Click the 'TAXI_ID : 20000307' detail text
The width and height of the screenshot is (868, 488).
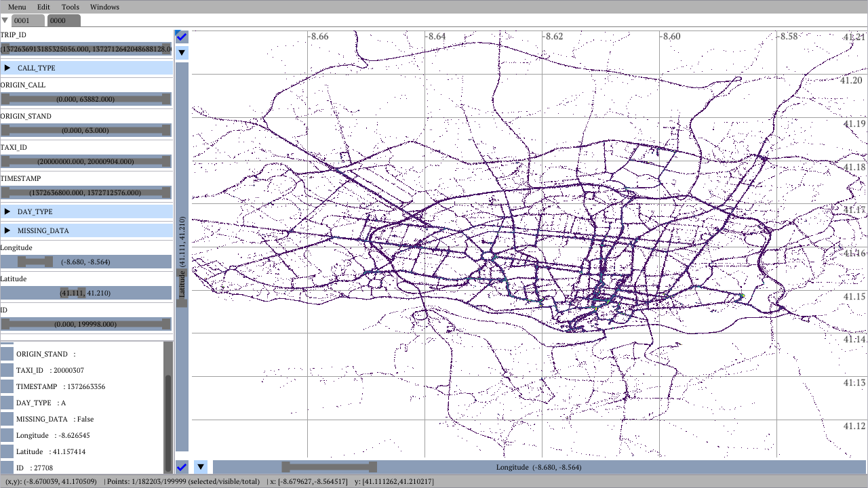pyautogui.click(x=50, y=370)
